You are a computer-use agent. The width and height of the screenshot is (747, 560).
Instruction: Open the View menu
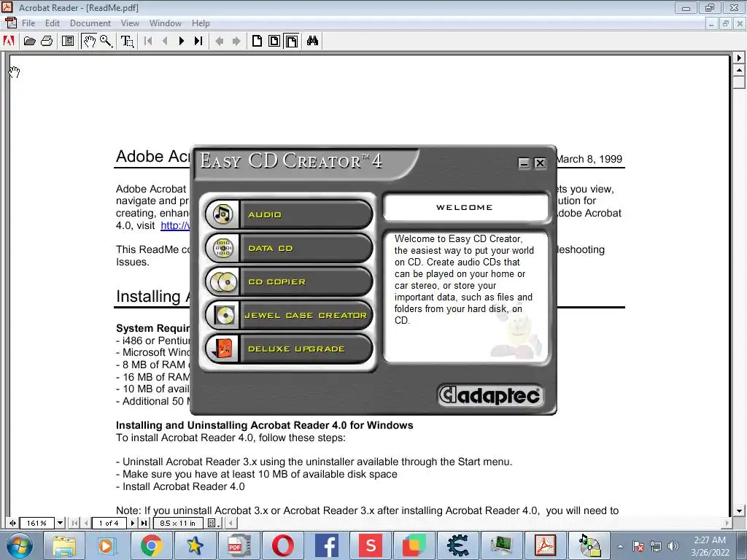pyautogui.click(x=130, y=23)
